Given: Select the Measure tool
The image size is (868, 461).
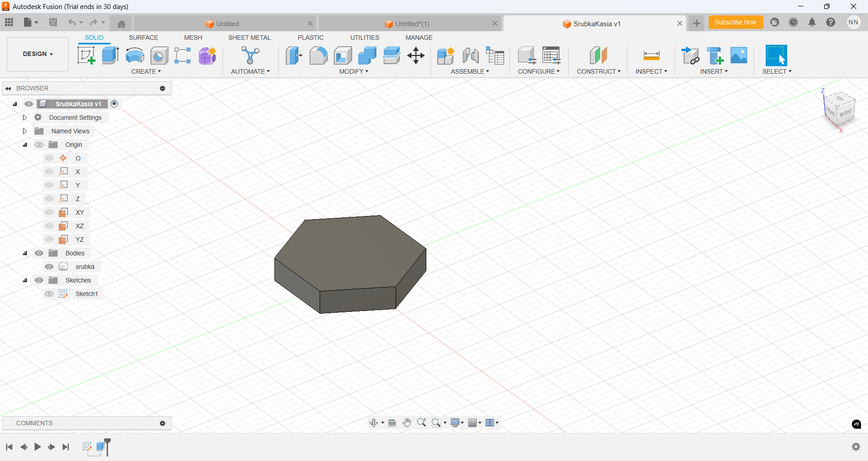Looking at the screenshot, I should (651, 56).
